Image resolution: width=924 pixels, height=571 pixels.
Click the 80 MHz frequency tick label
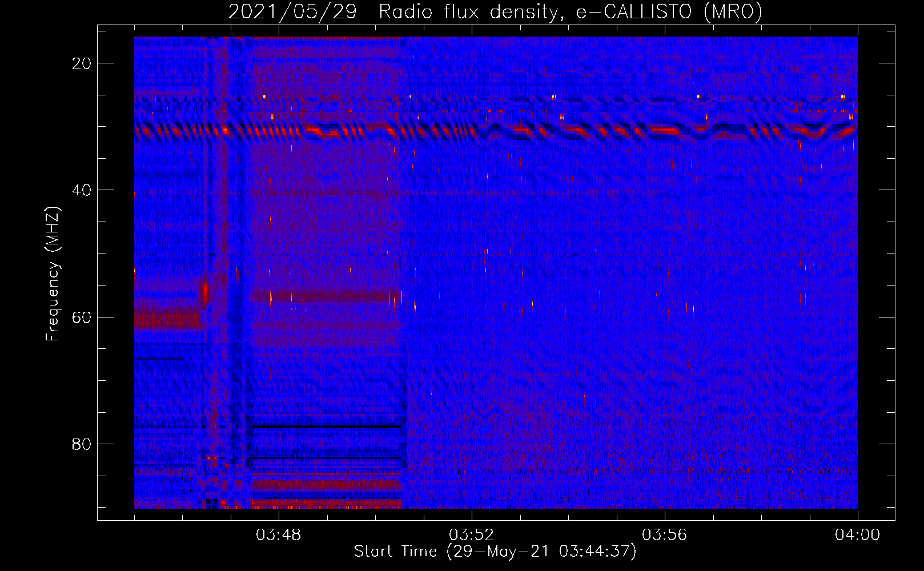(82, 444)
